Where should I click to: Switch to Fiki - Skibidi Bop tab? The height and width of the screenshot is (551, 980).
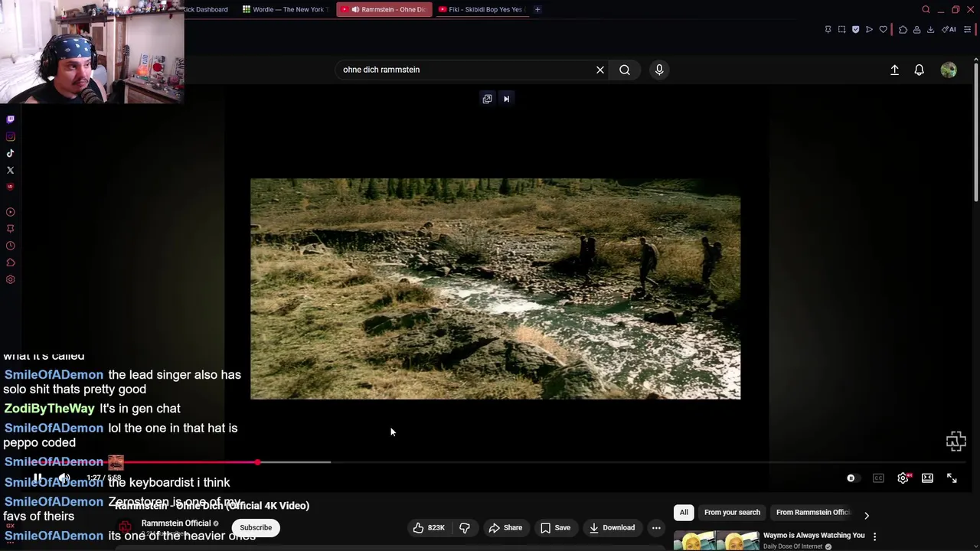[x=482, y=9]
